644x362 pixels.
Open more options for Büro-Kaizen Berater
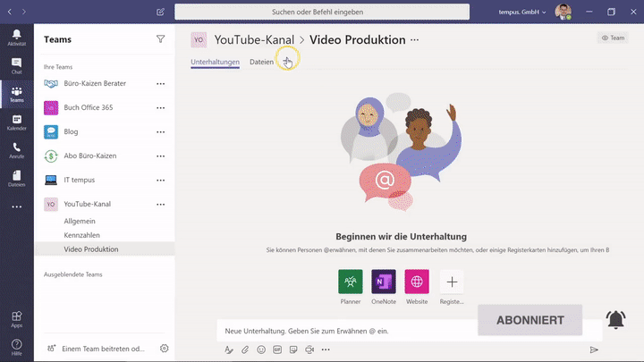pos(161,84)
